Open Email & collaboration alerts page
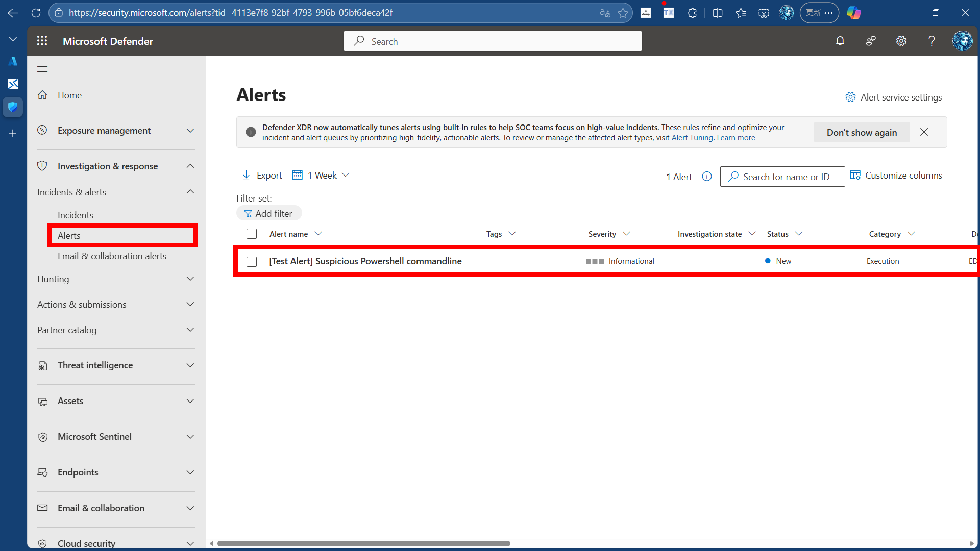 pyautogui.click(x=112, y=256)
